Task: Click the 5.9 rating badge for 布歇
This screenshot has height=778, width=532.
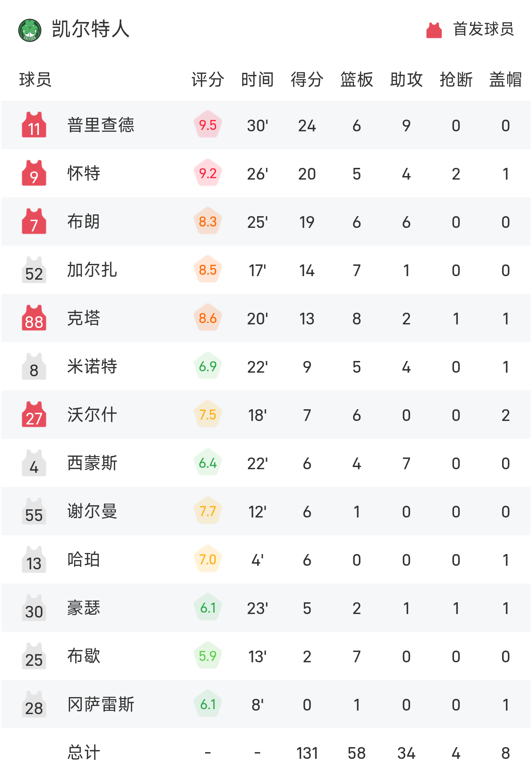Action: pos(208,656)
